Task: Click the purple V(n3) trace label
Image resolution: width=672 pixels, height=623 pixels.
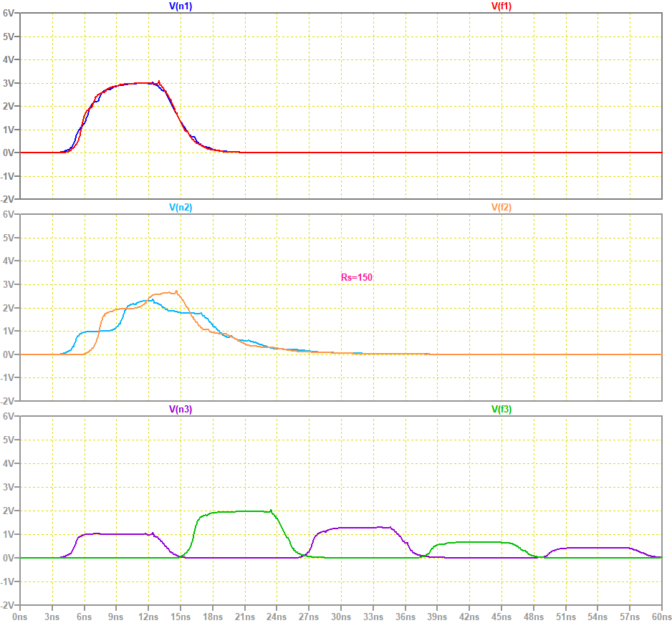Action: [180, 410]
